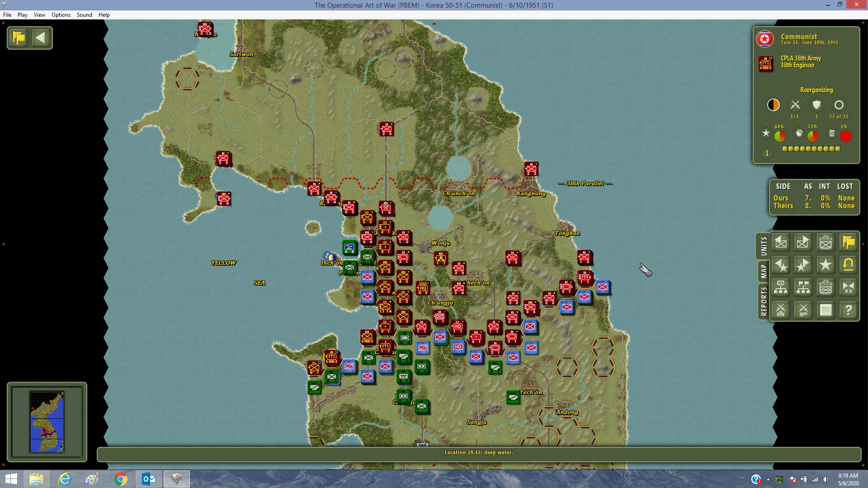
Task: Select the blue HQ unit counter on map
Action: 458,347
